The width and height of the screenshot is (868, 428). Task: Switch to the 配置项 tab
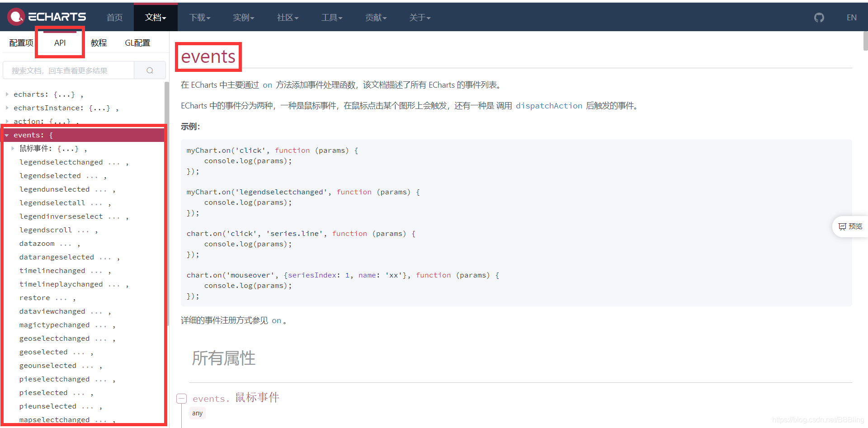pyautogui.click(x=21, y=43)
